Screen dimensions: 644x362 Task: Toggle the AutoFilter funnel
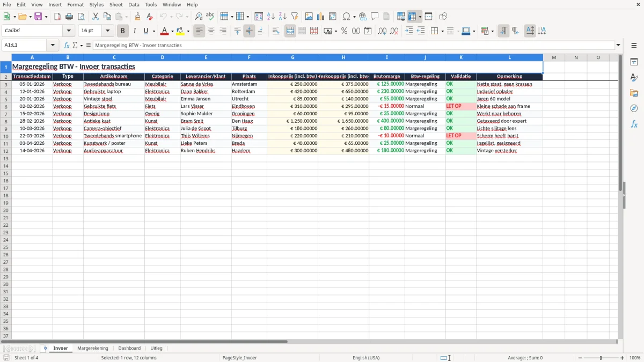click(x=295, y=17)
